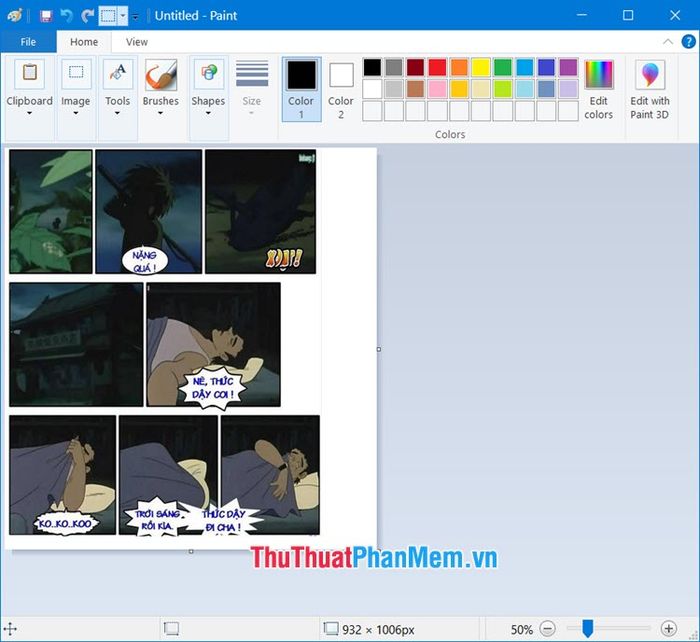
Task: Open the Customize Quick Access Toolbar arrow
Action: click(135, 17)
